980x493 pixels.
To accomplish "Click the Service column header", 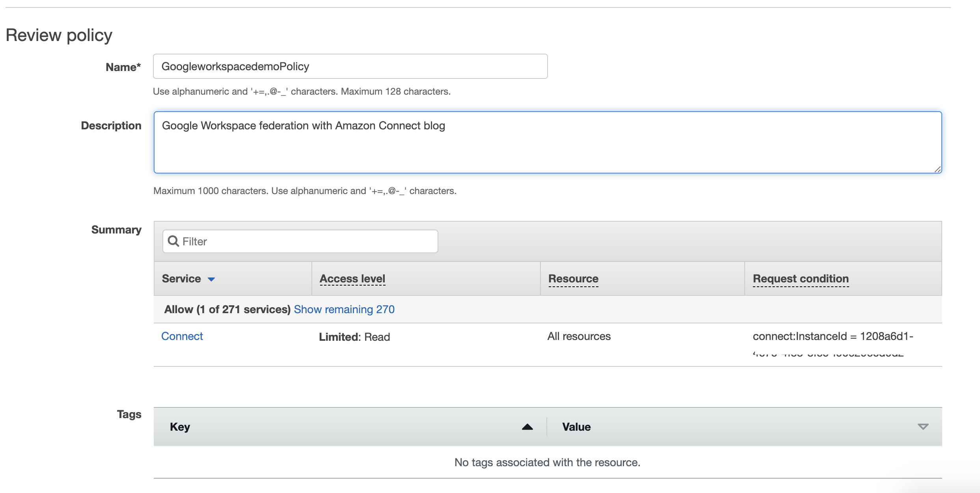I will click(x=181, y=278).
